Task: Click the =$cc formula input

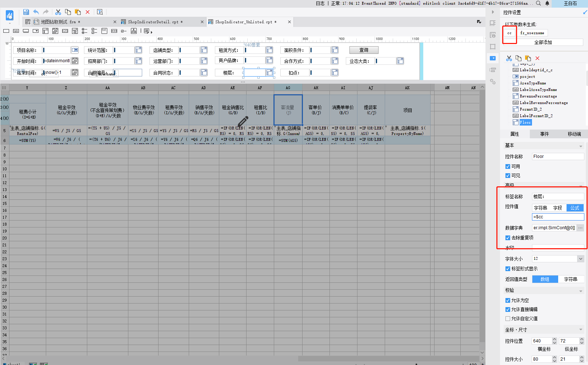Action: click(558, 217)
